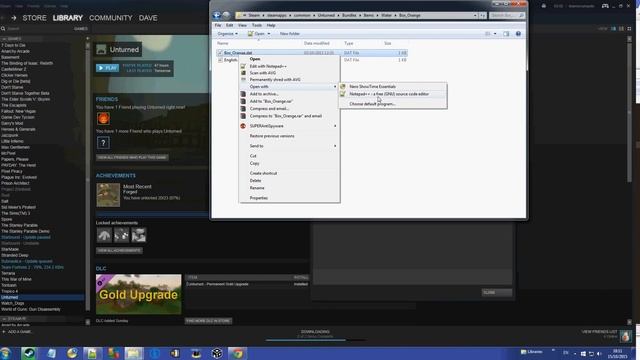This screenshot has height=360, width=640.
Task: Click the Windows Explorer folder taskbar icon
Action: pos(134,353)
